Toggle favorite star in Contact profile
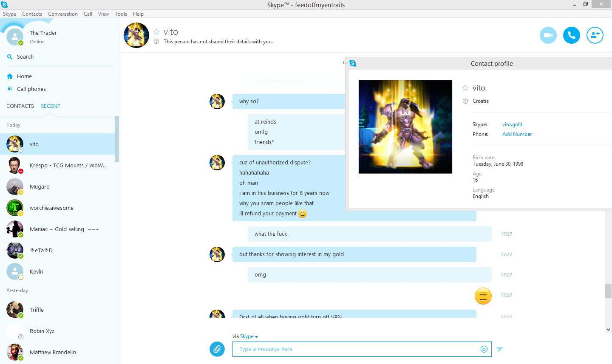 tap(465, 88)
